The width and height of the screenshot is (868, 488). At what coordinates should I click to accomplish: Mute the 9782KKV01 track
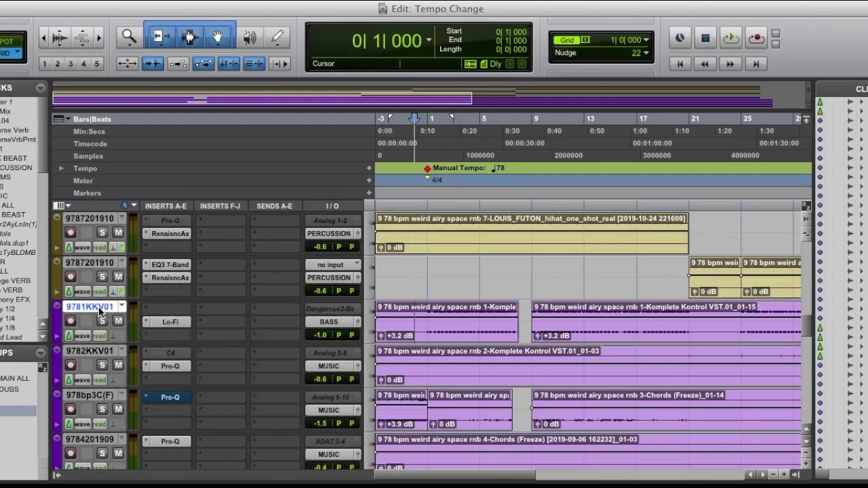coord(118,365)
